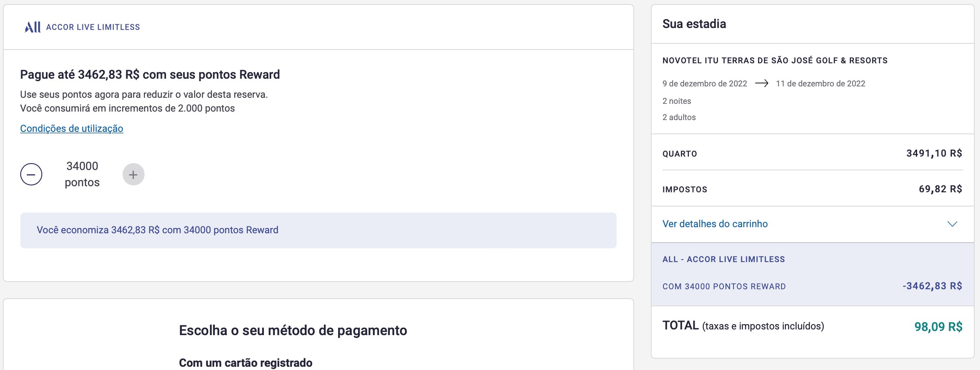Click the IMPOSTOS amount 69,82 R$
Viewport: 980px width, 370px height.
coord(940,189)
